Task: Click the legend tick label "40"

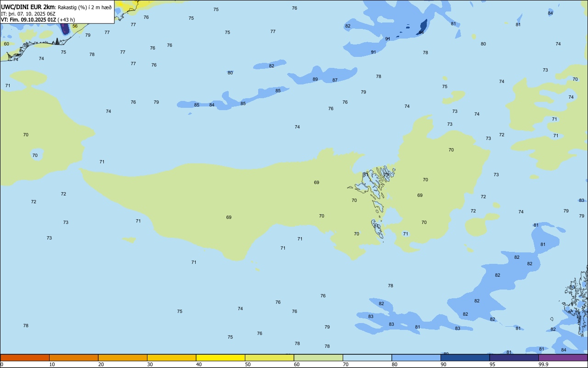Action: pyautogui.click(x=198, y=364)
